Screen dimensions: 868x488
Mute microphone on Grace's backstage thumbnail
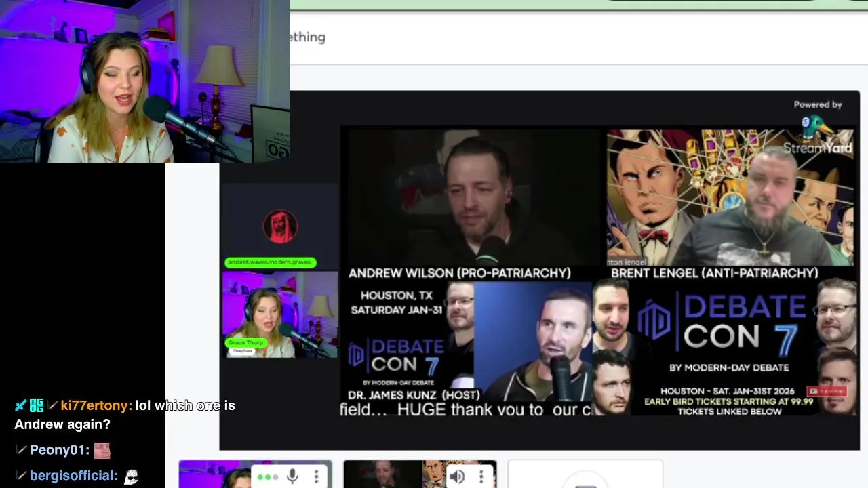[292, 477]
